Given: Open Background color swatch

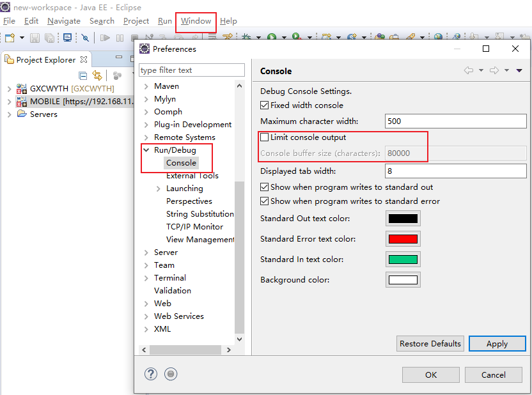Looking at the screenshot, I should coord(403,280).
